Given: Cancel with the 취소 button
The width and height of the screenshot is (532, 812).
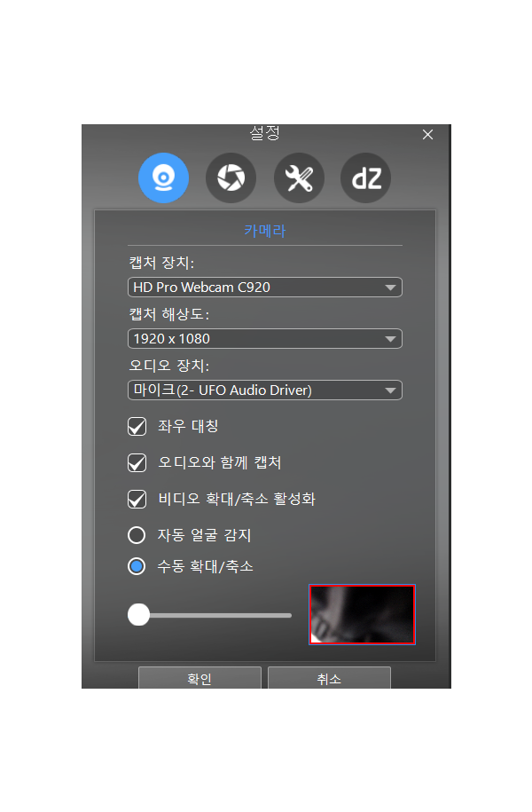Looking at the screenshot, I should 329,678.
